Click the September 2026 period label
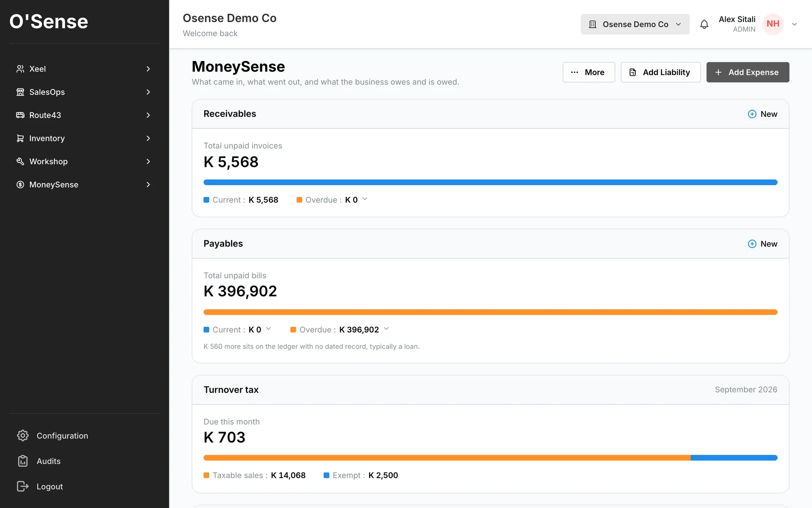This screenshot has width=812, height=508. (746, 390)
